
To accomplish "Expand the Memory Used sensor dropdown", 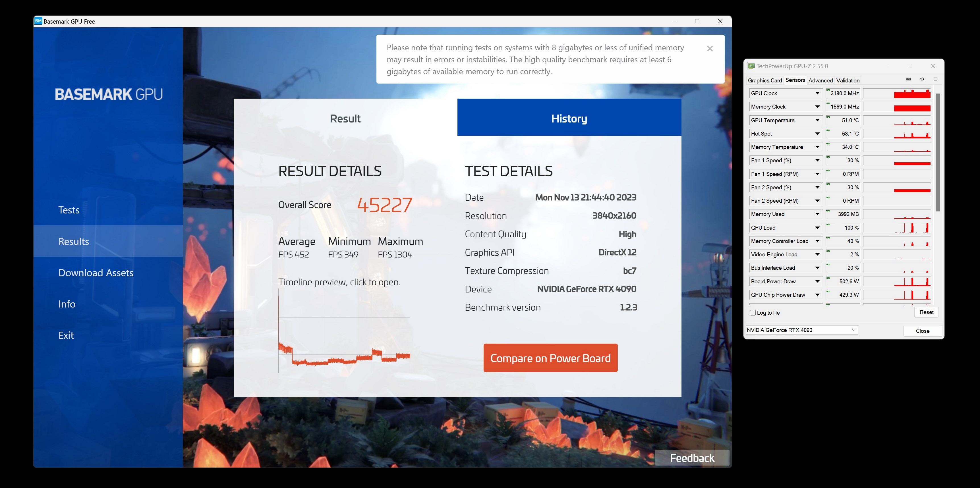I will 817,214.
